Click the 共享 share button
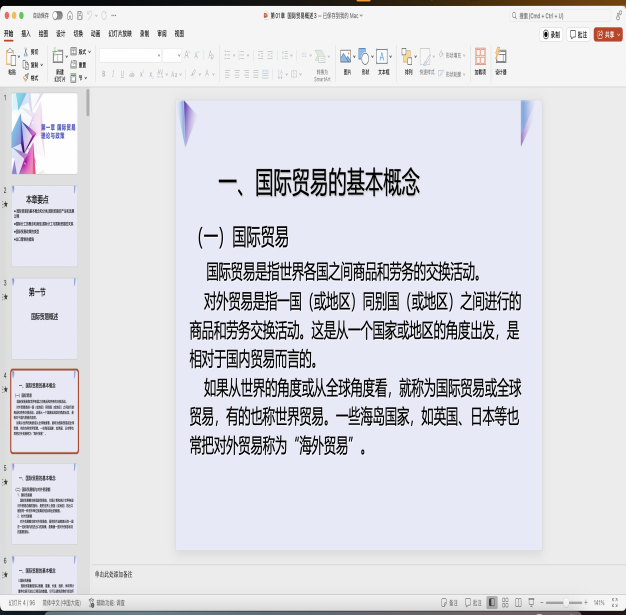 tap(607, 34)
